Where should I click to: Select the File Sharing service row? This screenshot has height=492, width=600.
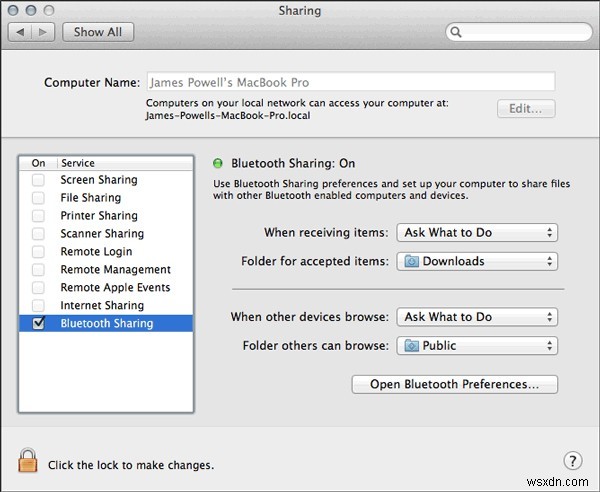pyautogui.click(x=106, y=197)
